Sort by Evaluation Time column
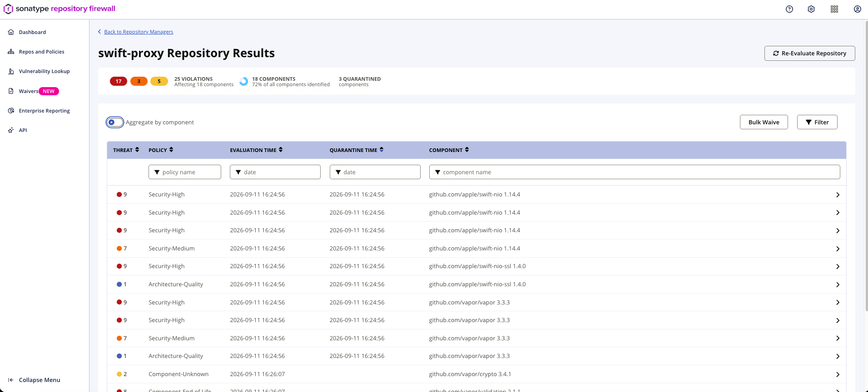Screen dimensions: 868x392 click(x=256, y=150)
